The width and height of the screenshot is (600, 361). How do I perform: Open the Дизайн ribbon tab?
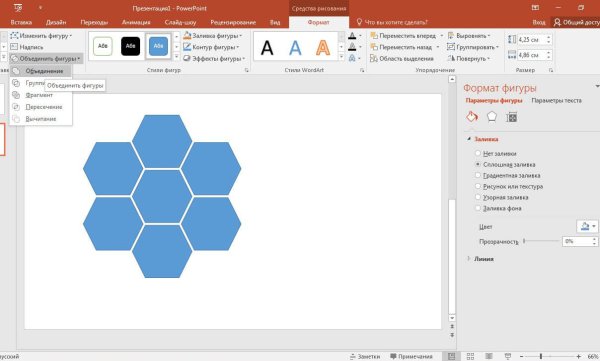pos(56,22)
